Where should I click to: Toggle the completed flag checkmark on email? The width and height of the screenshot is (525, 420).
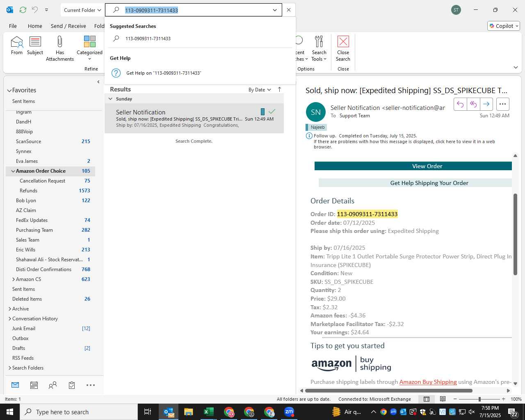(x=272, y=112)
